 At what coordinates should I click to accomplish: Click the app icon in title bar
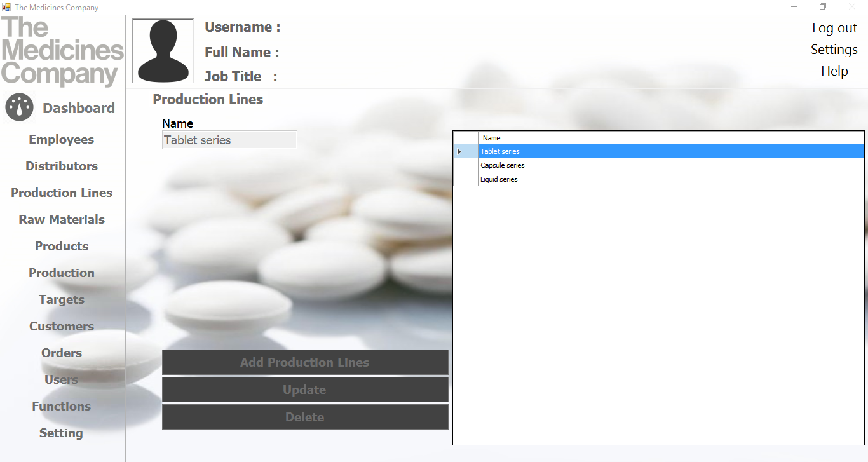tap(6, 7)
